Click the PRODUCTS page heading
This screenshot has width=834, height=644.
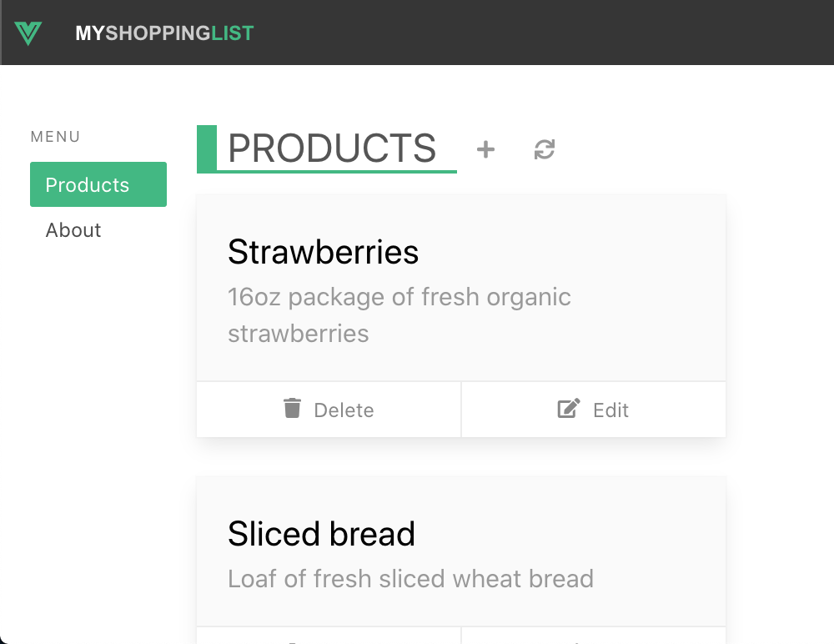330,148
